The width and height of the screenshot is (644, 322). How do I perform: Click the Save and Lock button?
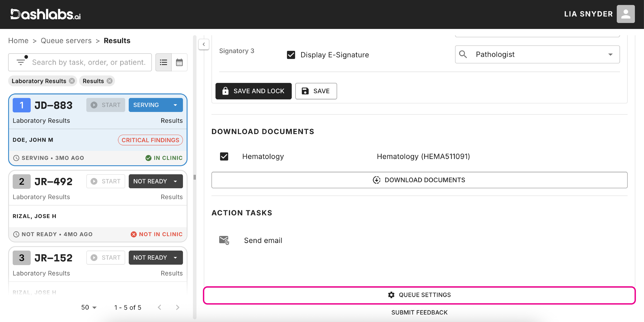(x=253, y=91)
